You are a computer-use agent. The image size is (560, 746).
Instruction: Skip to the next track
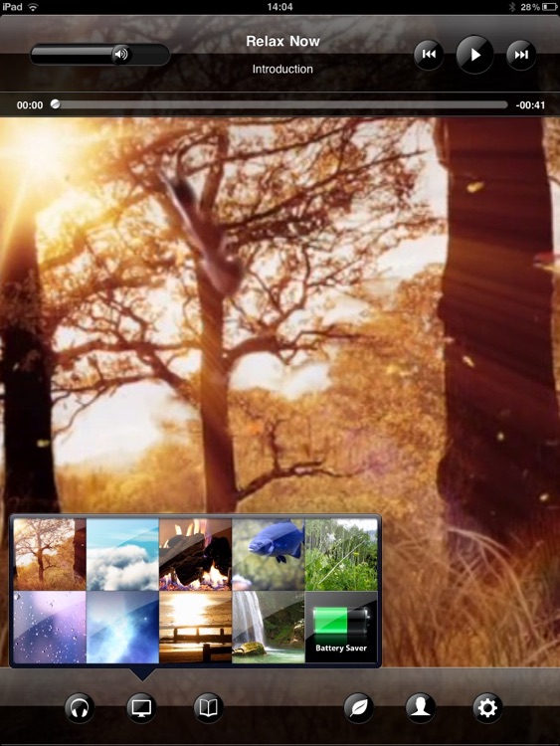521,55
